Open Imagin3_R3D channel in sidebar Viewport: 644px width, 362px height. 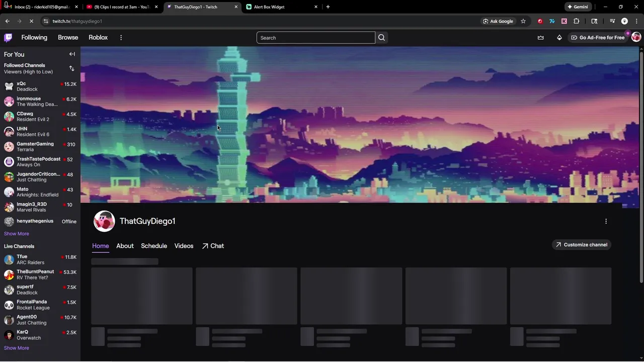coord(40,207)
